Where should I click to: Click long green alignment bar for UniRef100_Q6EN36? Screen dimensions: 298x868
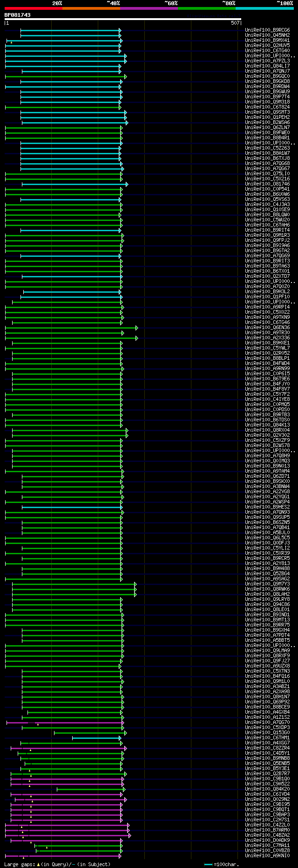click(72, 327)
